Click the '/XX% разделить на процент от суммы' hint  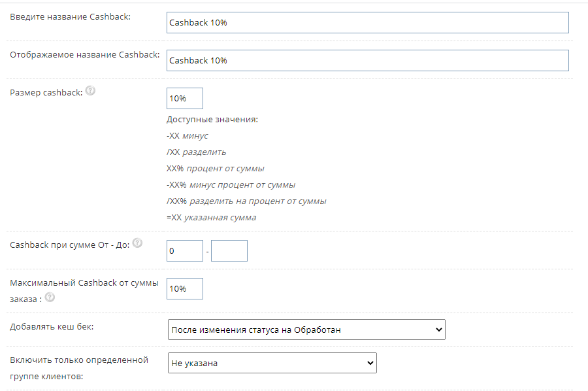tap(246, 201)
